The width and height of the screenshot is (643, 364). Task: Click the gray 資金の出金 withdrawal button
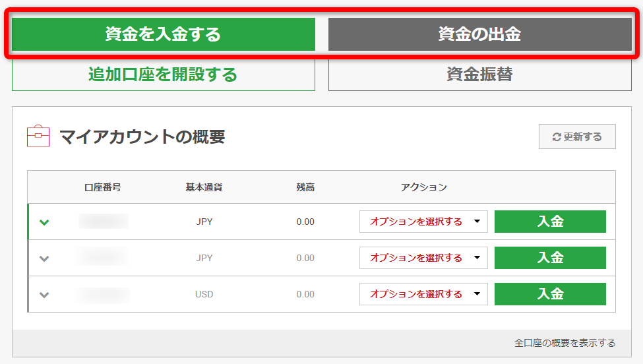[x=480, y=34]
